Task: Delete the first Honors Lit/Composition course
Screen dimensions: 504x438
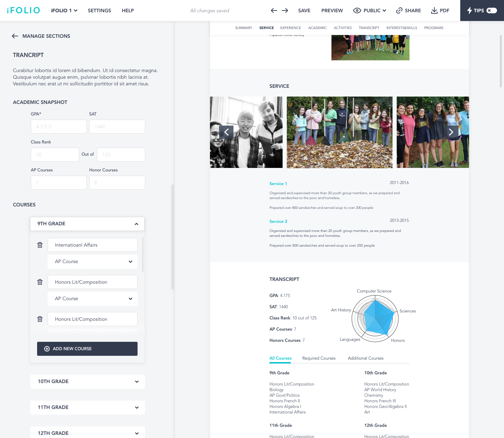Action: point(40,282)
